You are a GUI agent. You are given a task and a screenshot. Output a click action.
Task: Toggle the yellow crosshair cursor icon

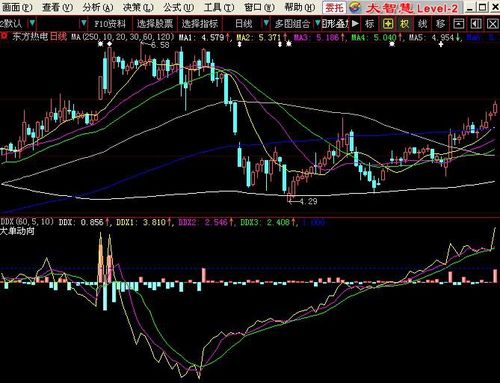coord(387,24)
